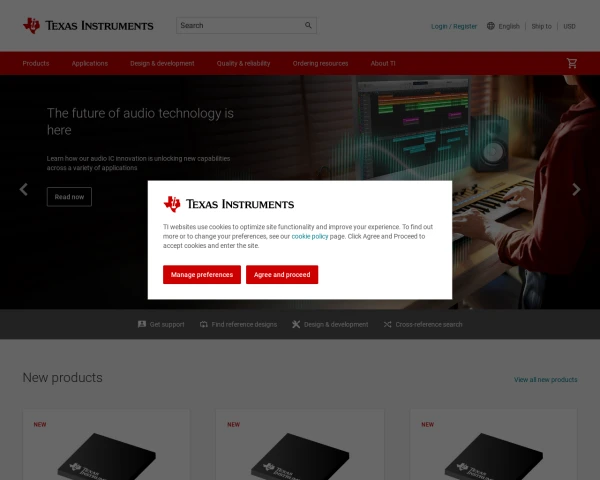This screenshot has height=480, width=600.
Task: Click the search magnifier icon
Action: click(x=308, y=25)
